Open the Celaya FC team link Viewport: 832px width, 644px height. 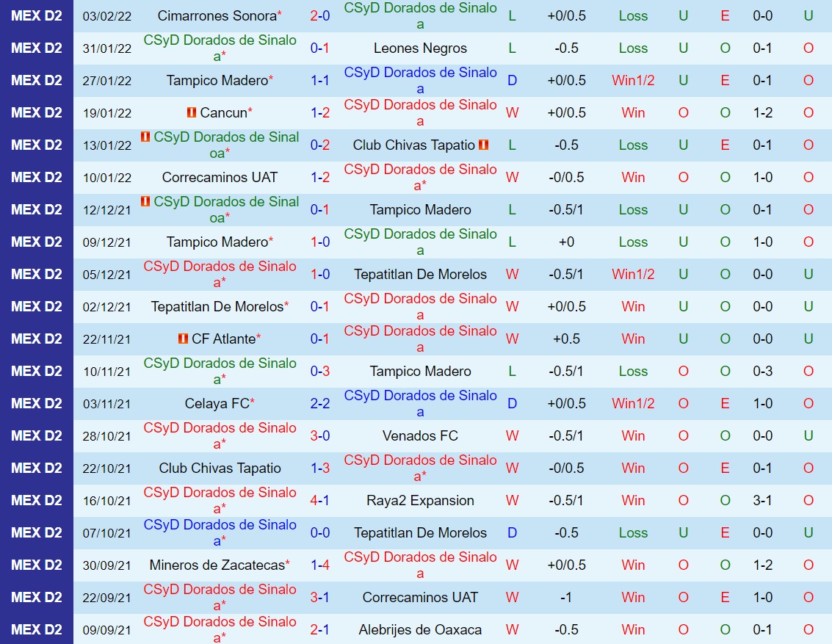click(217, 404)
